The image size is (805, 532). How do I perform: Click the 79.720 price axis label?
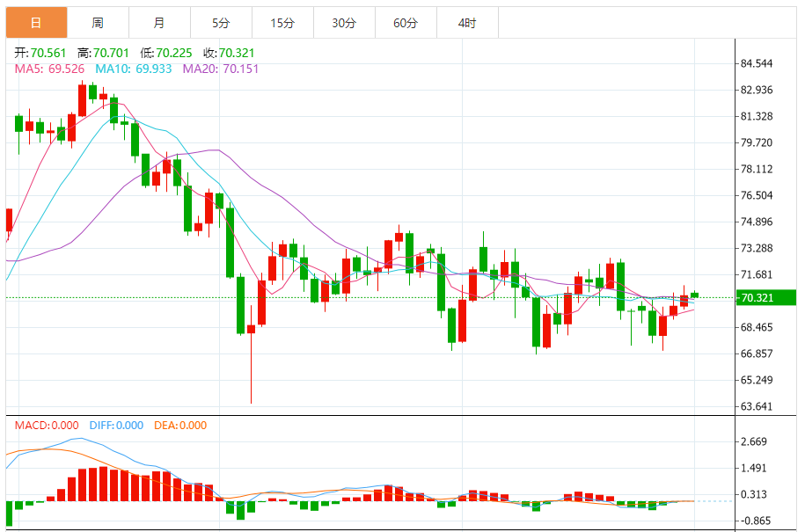pyautogui.click(x=757, y=142)
